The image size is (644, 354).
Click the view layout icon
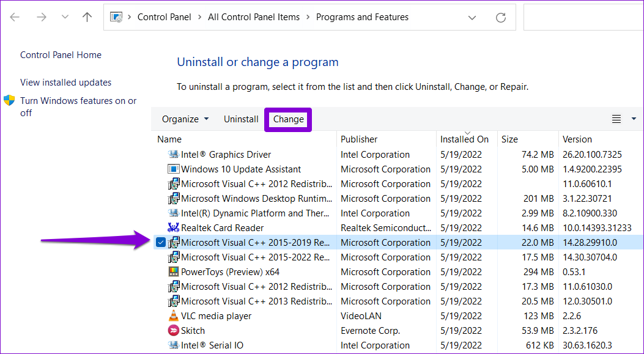click(x=616, y=119)
